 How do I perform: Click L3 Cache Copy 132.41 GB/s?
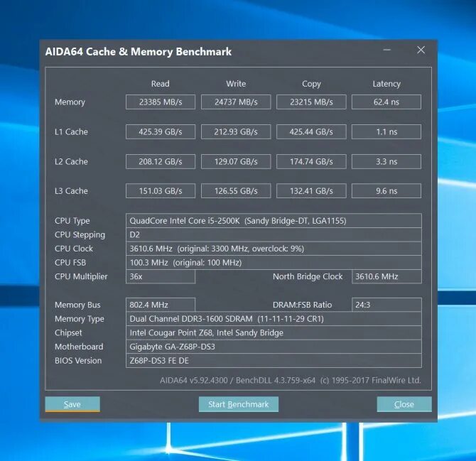pyautogui.click(x=311, y=191)
